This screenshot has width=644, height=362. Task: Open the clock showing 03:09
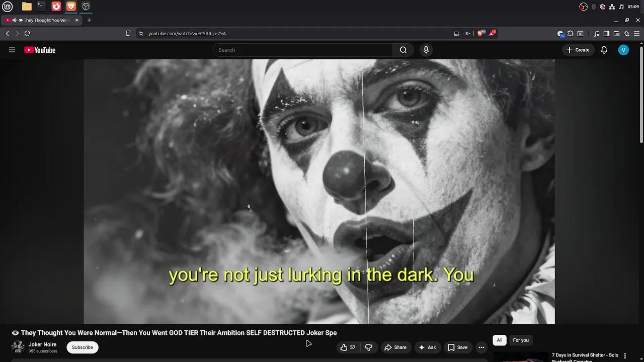coord(633,7)
